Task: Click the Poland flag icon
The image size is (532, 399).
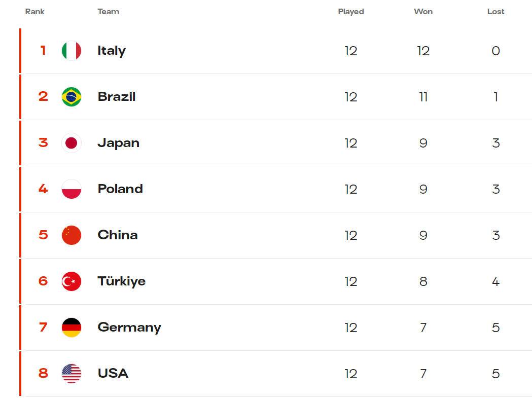Action: [71, 189]
